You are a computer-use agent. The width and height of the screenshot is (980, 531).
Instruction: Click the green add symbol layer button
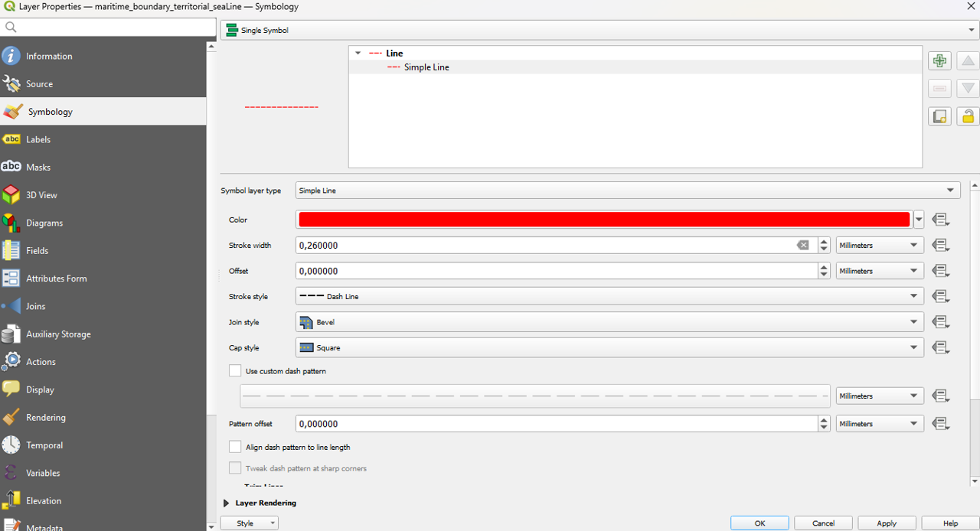click(939, 61)
